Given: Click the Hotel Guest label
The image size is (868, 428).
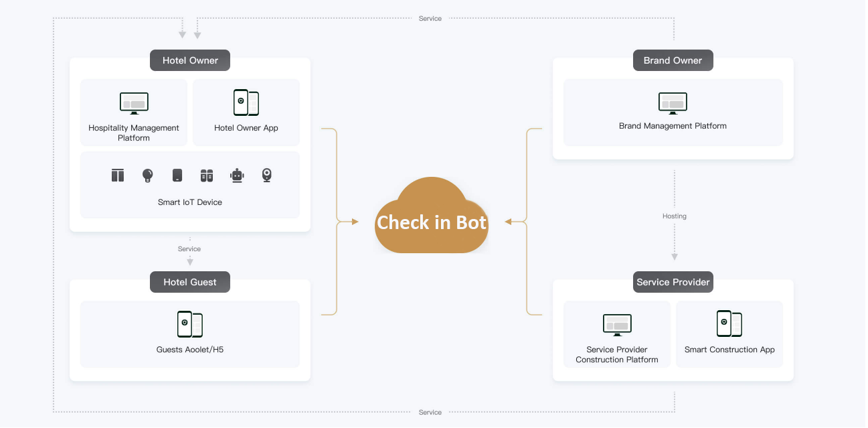Looking at the screenshot, I should [190, 282].
